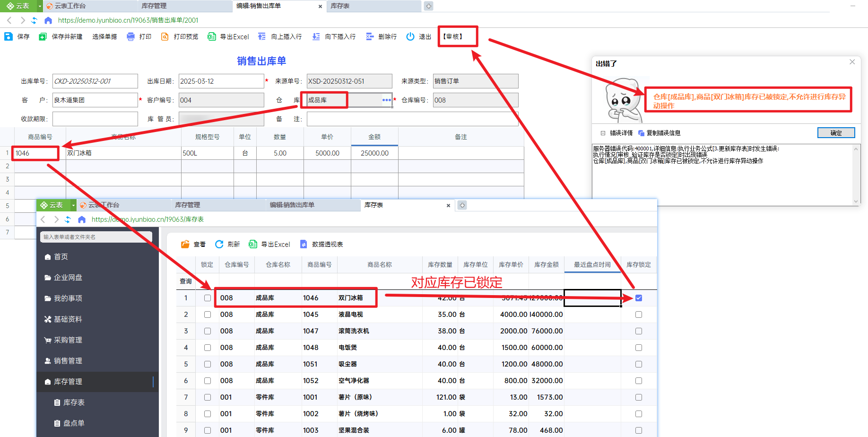868x437 pixels.
Task: Check 库存锁定 for 空气净化器 row
Action: pyautogui.click(x=639, y=381)
